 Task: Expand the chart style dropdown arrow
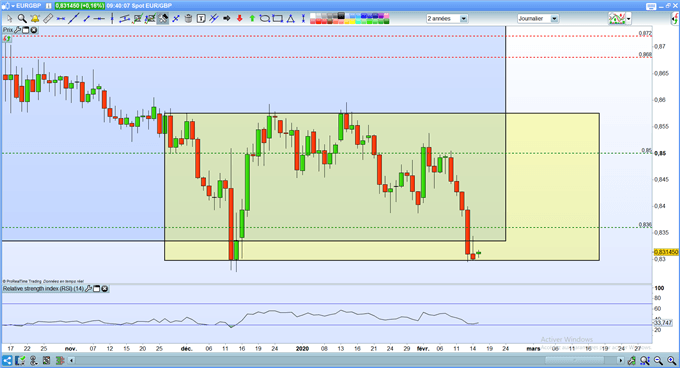(629, 19)
